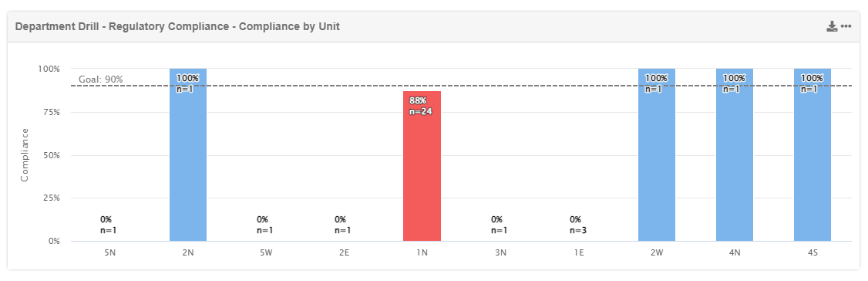
Task: Click the 1N unit label
Action: point(422,252)
